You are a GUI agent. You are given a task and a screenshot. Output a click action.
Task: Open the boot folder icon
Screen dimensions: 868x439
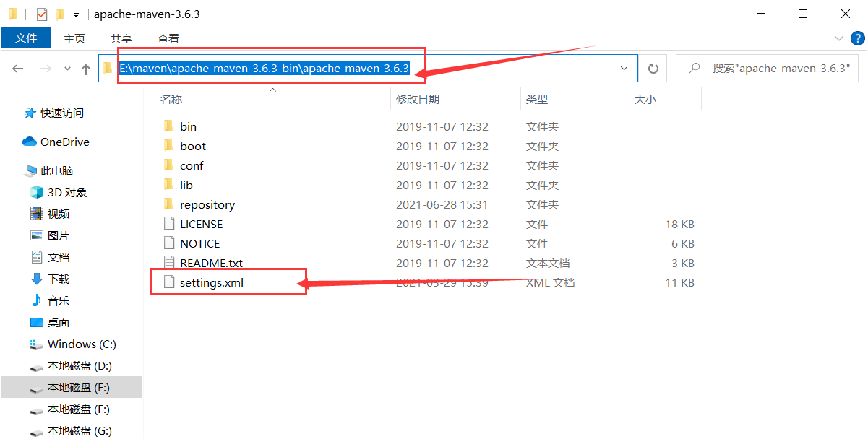pos(168,146)
